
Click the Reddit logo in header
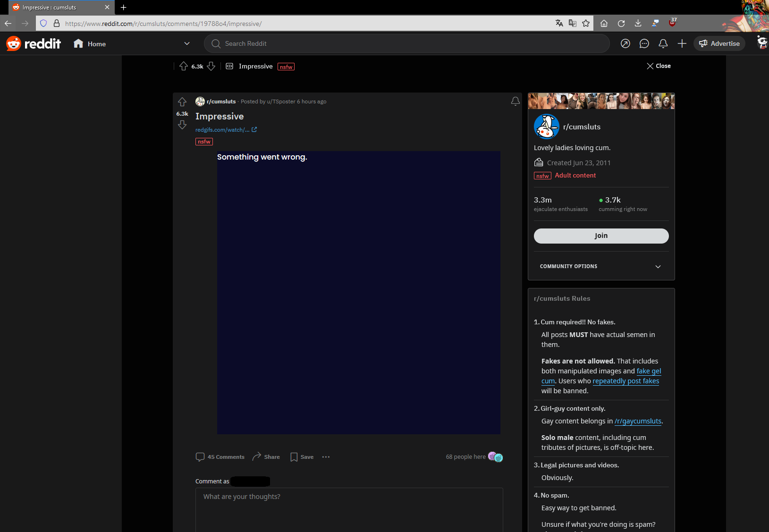[x=34, y=44]
